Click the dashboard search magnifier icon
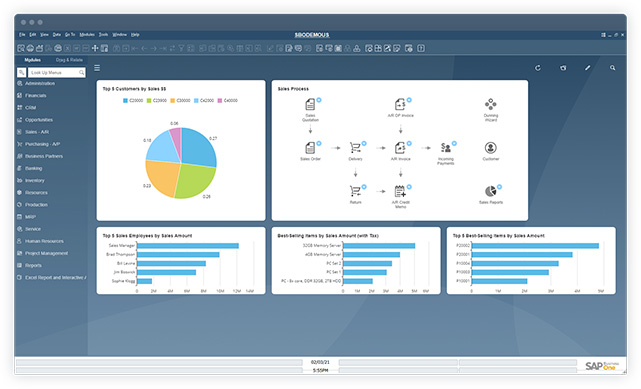The image size is (641, 389). tap(612, 68)
